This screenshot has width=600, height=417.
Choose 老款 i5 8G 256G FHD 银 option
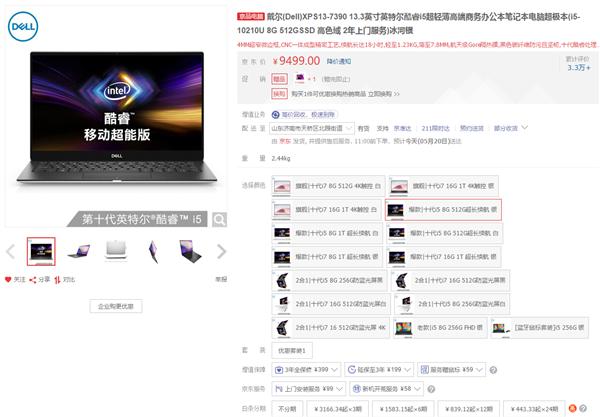point(440,328)
